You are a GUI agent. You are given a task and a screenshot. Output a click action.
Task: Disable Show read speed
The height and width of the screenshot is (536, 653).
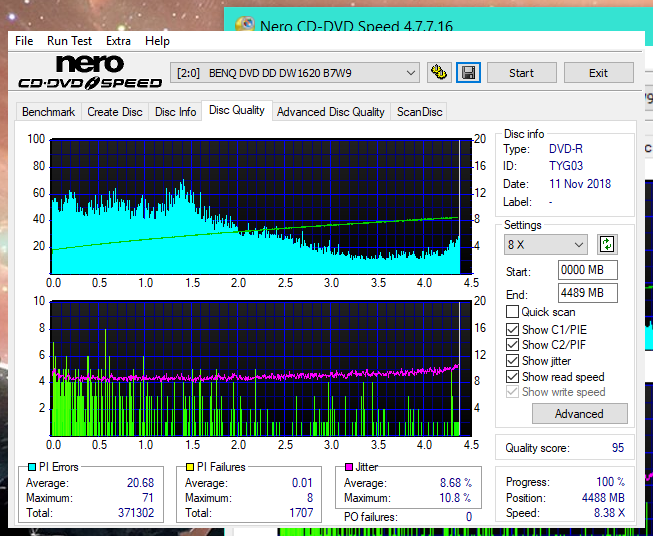pos(512,377)
